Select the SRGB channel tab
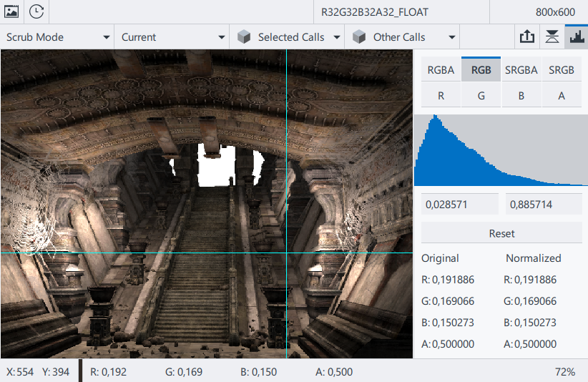 pyautogui.click(x=562, y=69)
